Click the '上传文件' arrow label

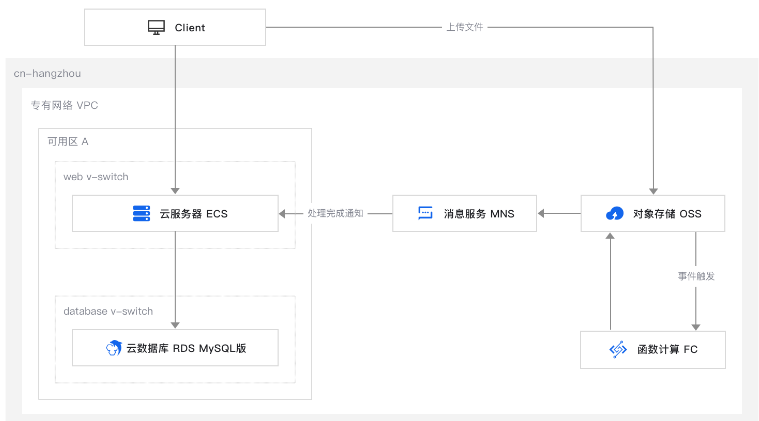[465, 27]
